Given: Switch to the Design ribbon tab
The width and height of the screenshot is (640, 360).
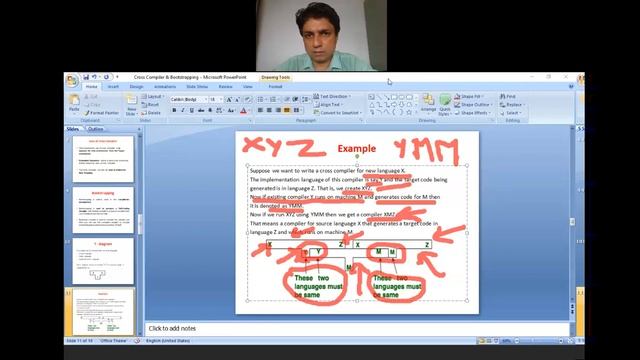Looking at the screenshot, I should [x=136, y=87].
